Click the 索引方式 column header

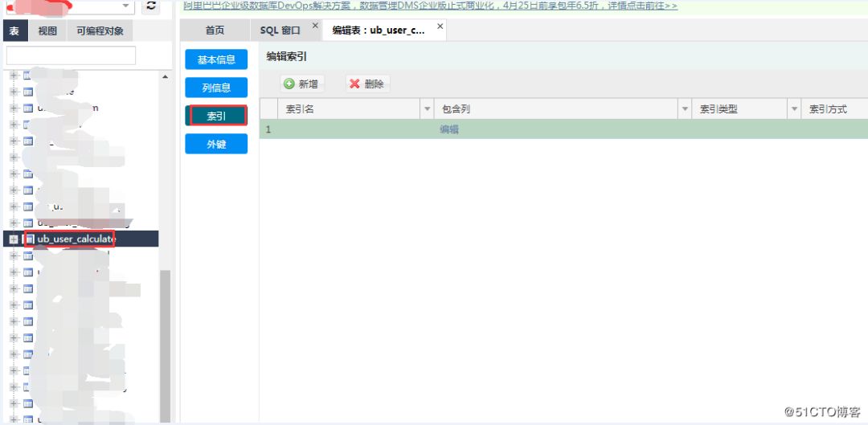coord(835,109)
